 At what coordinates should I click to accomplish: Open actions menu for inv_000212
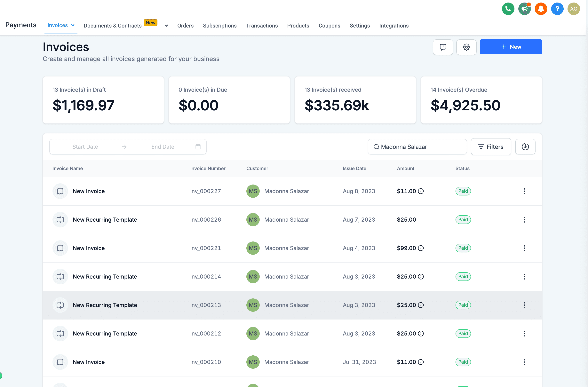(525, 333)
